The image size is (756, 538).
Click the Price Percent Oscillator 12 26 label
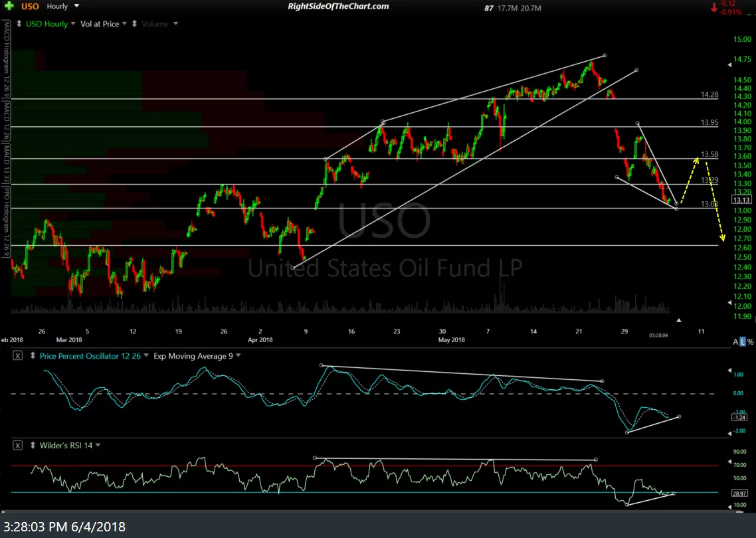click(x=90, y=356)
